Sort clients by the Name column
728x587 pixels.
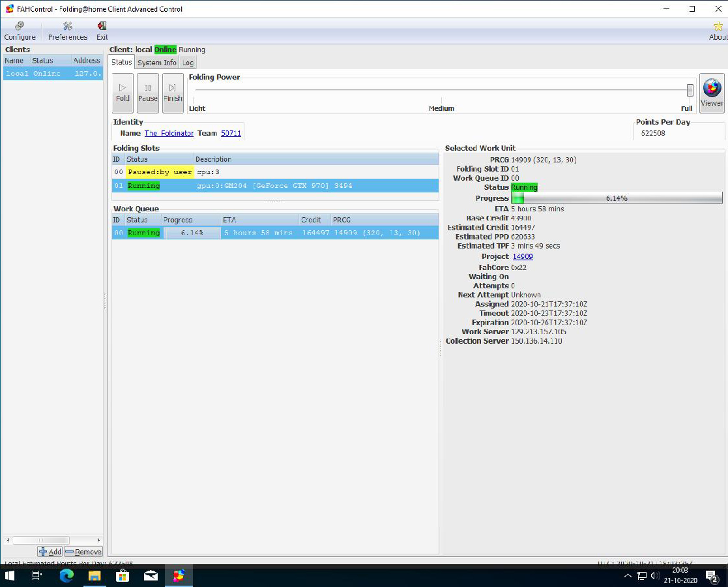[17, 61]
